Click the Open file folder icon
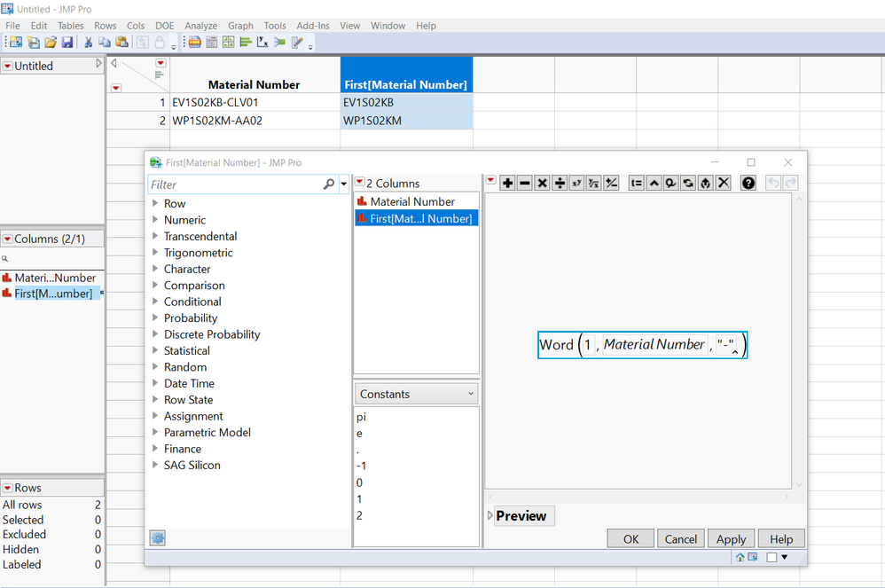The width and height of the screenshot is (885, 588). [51, 42]
